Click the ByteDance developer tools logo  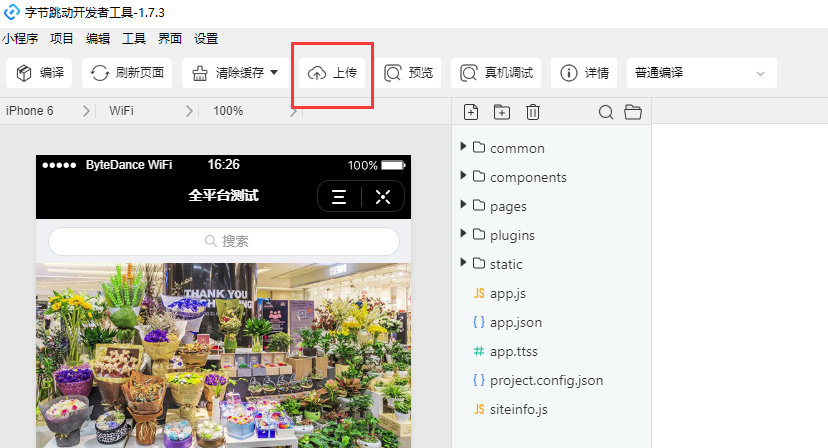click(x=12, y=12)
